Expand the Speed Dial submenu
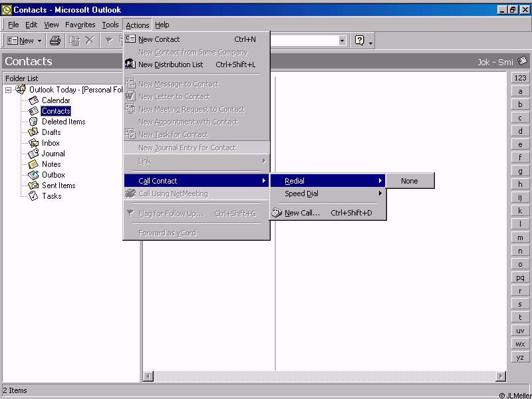532x399 pixels. [328, 194]
